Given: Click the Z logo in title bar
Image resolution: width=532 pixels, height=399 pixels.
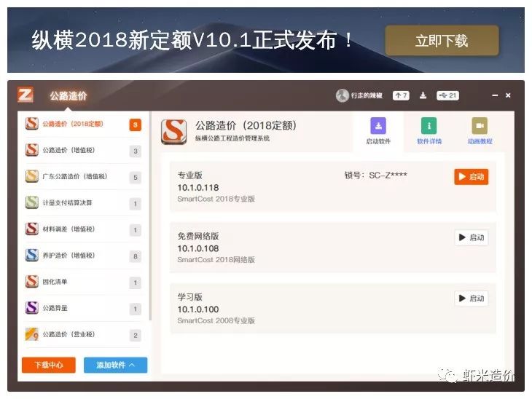Looking at the screenshot, I should [26, 95].
